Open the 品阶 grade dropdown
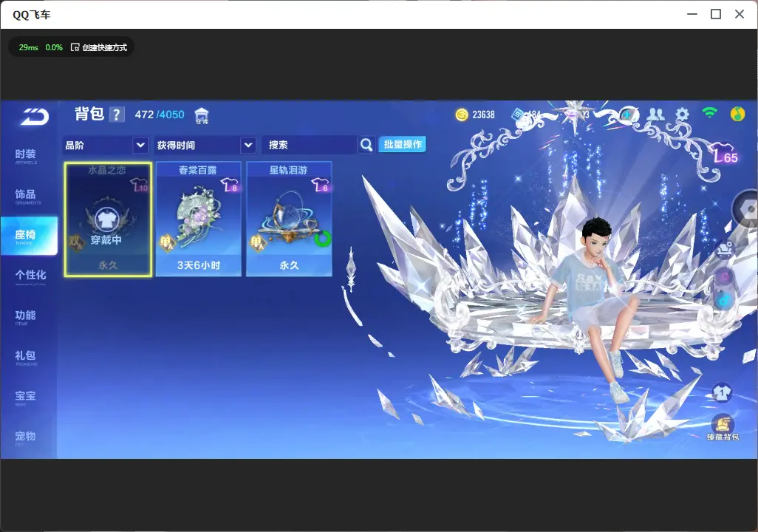758x532 pixels. [106, 145]
